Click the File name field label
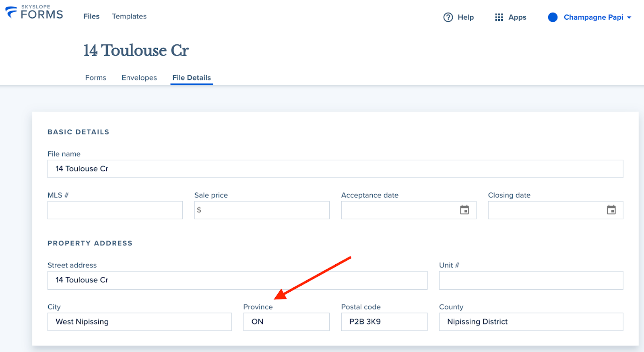This screenshot has height=352, width=644. [x=64, y=154]
